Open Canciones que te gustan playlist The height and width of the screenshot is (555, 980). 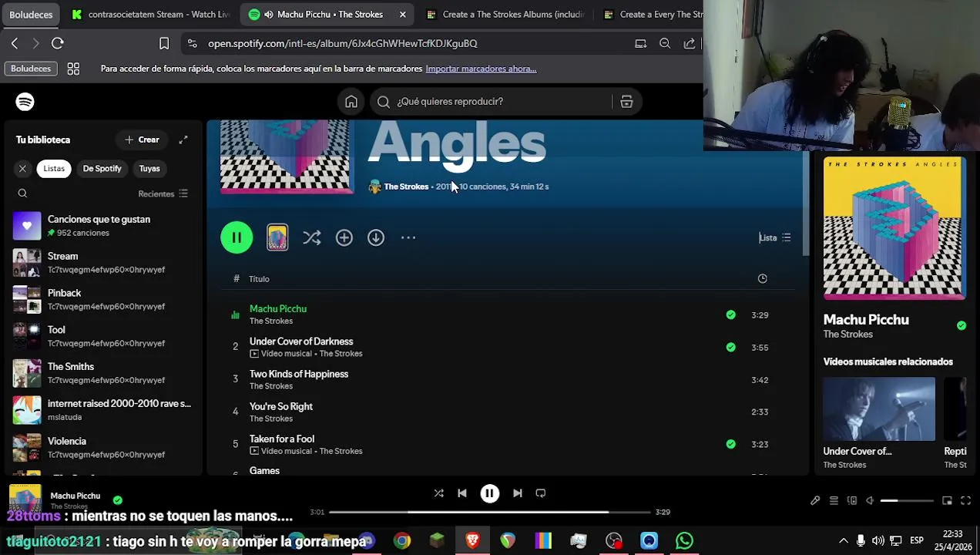click(102, 226)
